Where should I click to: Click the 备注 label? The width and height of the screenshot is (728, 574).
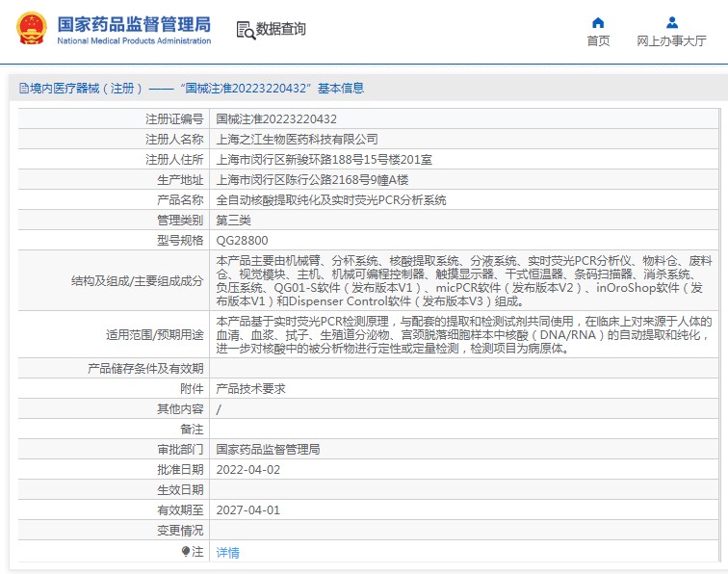[193, 430]
